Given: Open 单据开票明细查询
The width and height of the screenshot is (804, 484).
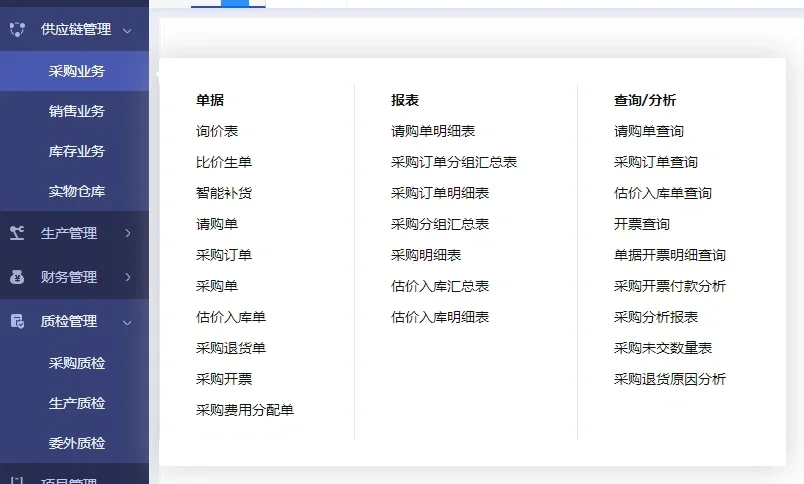Looking at the screenshot, I should (x=670, y=255).
